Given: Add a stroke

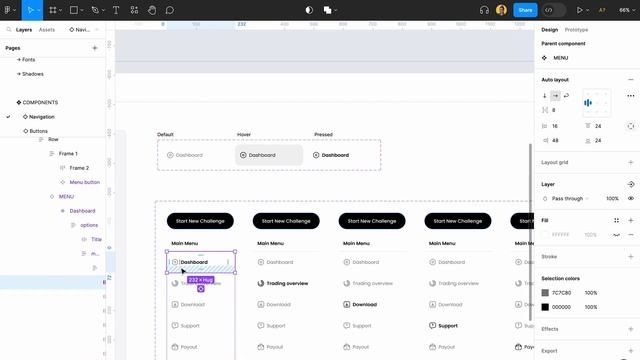Looking at the screenshot, I should click(631, 257).
